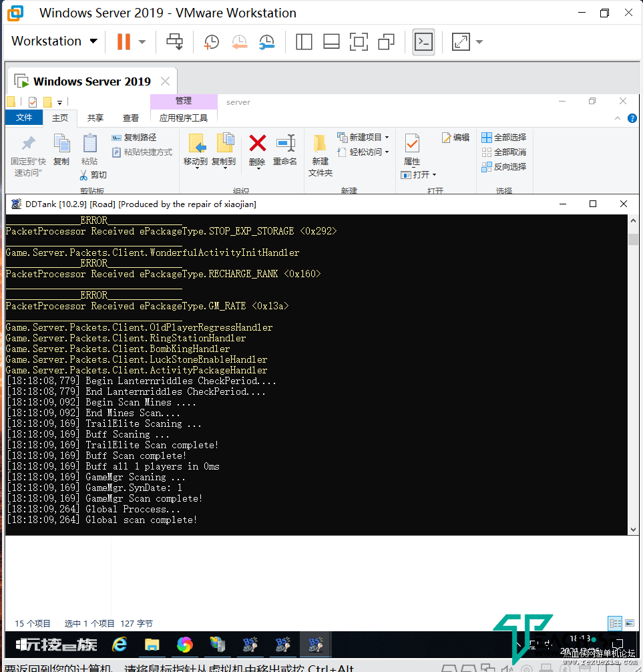
Task: Open File Explorer from the taskbar
Action: click(152, 644)
